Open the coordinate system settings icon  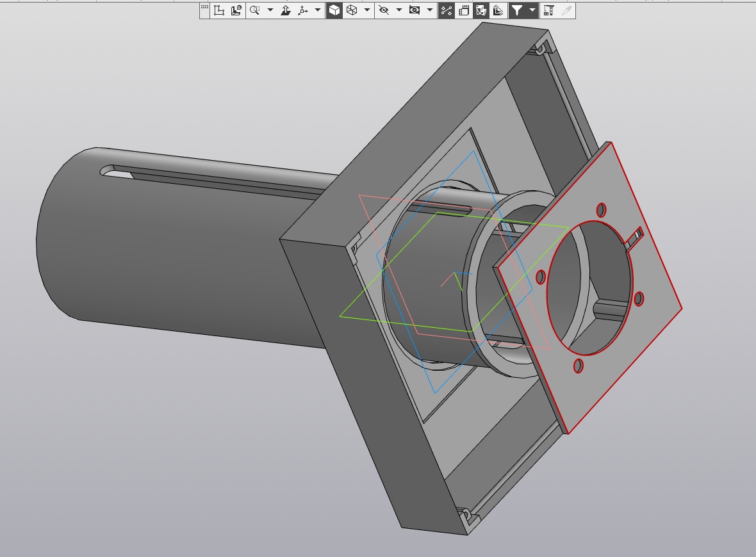236,10
